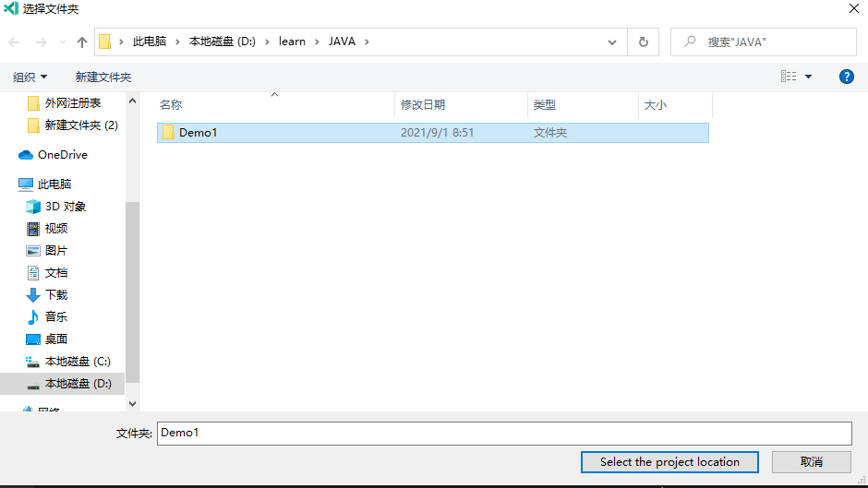Click the 文件夹 name input field
This screenshot has width=868, height=488.
tap(503, 433)
